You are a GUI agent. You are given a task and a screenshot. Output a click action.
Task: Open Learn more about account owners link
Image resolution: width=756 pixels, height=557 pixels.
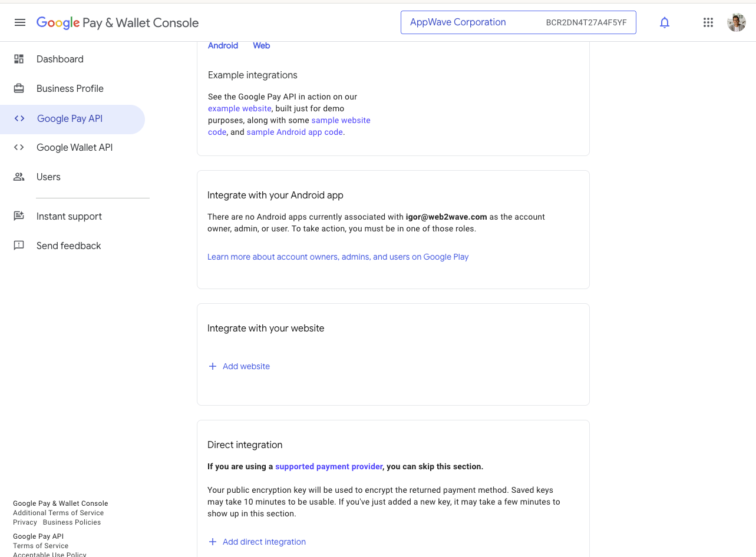click(338, 257)
